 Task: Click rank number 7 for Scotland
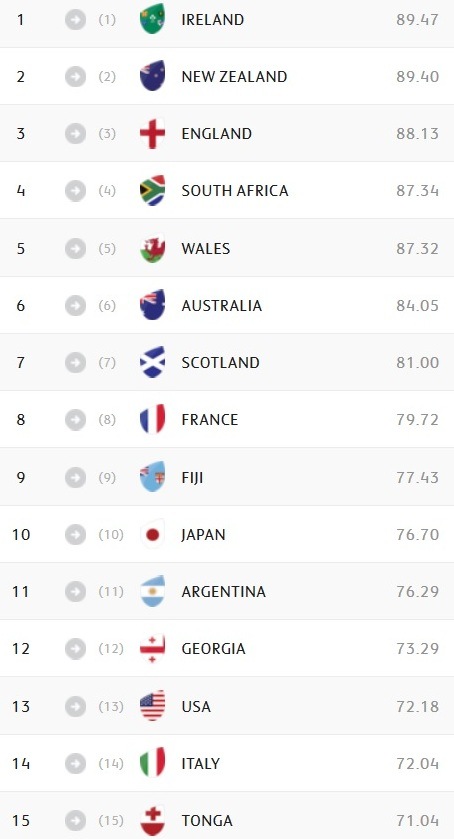20,362
